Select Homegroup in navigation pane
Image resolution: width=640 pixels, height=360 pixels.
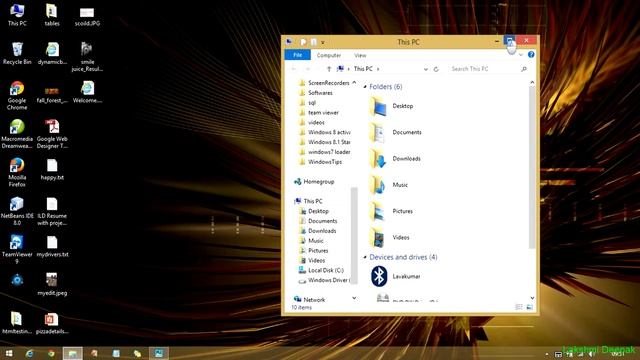tap(314, 182)
